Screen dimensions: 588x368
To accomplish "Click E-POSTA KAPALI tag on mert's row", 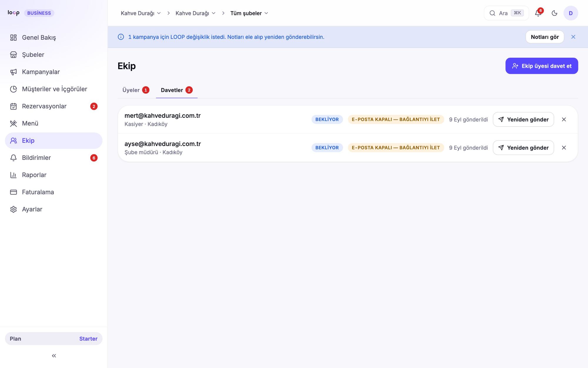I will pos(396,120).
